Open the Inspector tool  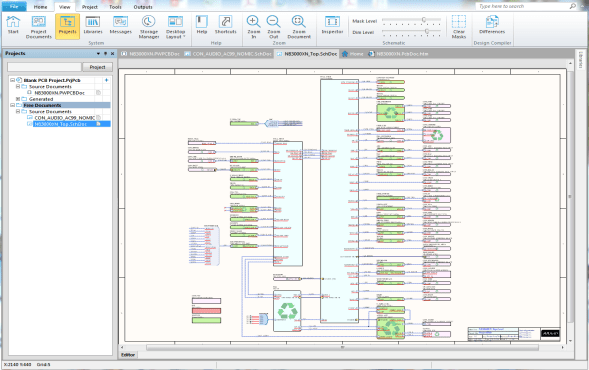point(332,25)
